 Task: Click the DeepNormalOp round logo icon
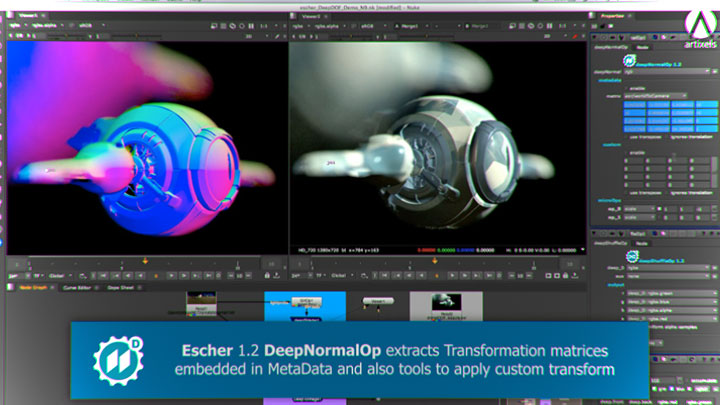(629, 61)
